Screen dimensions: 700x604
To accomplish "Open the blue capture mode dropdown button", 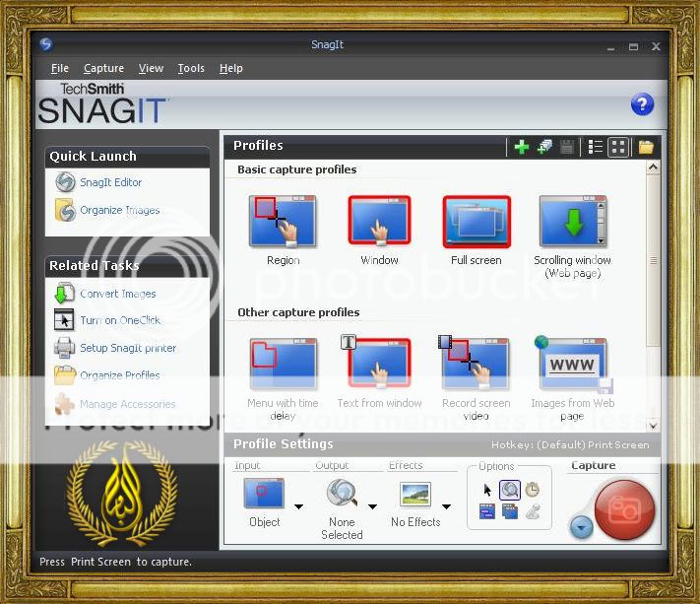I will point(581,527).
